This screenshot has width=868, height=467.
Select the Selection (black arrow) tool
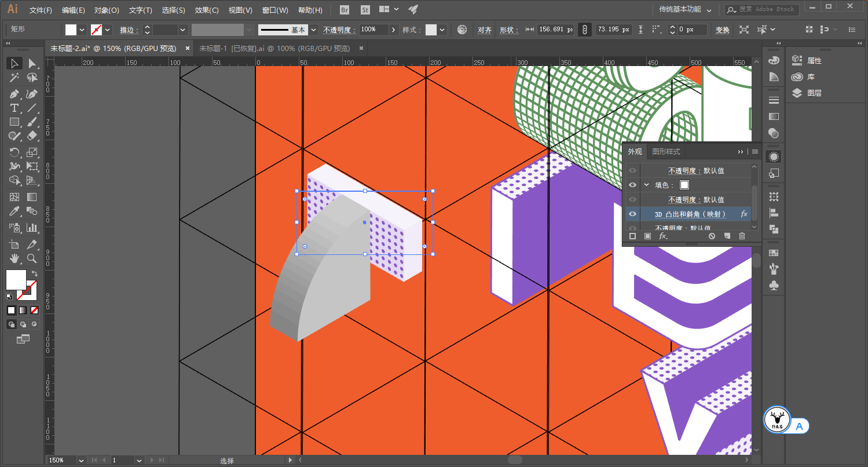pos(15,63)
